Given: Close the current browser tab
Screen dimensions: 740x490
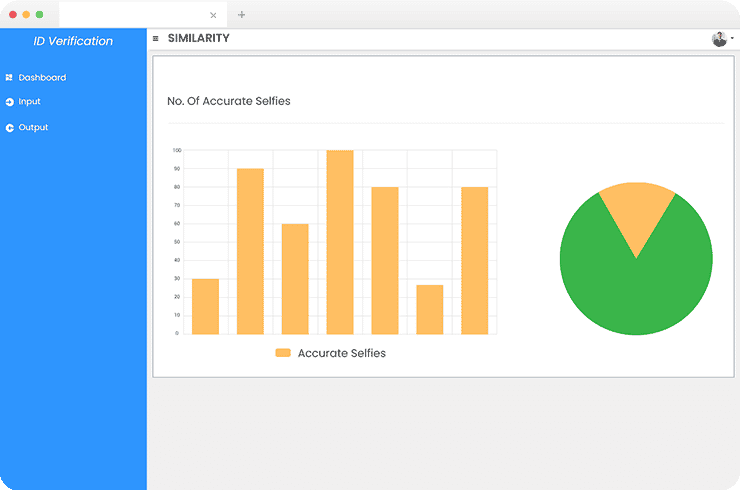Looking at the screenshot, I should [213, 15].
